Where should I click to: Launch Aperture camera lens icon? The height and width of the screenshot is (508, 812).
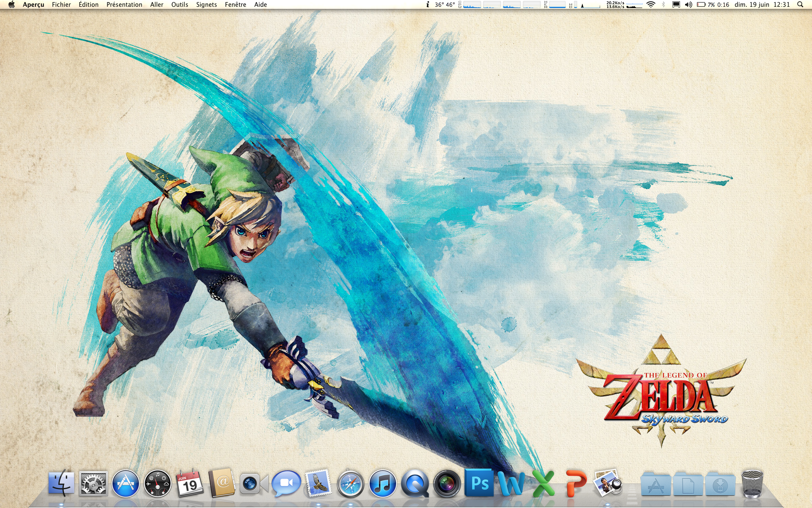coord(447,483)
